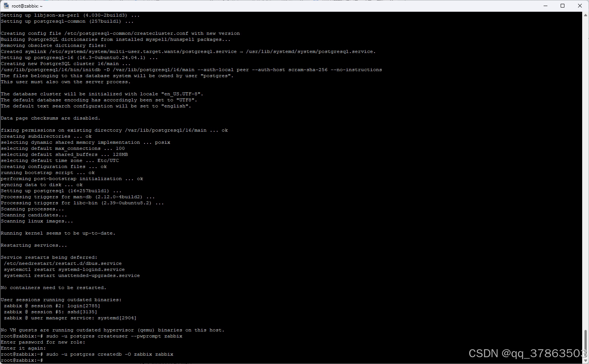Click 'performing post-bootstrap initialization ... ok'

[72, 179]
